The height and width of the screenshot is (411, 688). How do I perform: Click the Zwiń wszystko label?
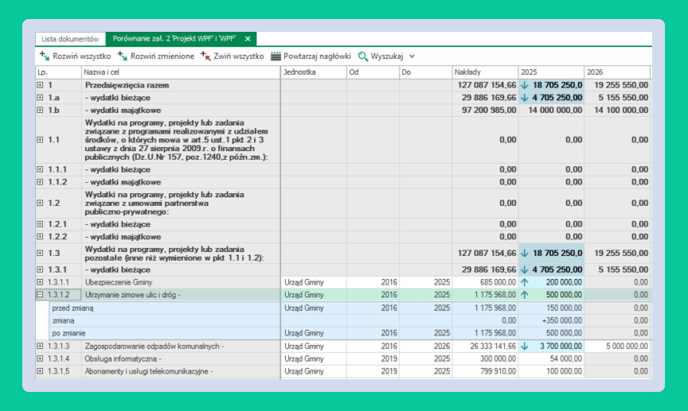click(239, 56)
